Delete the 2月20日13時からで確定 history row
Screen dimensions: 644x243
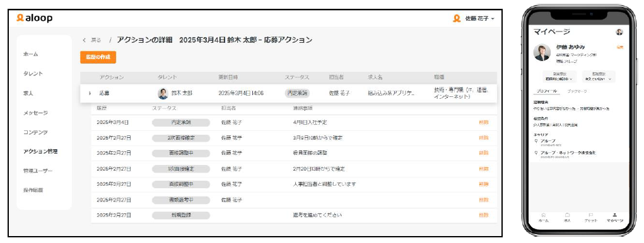[484, 169]
